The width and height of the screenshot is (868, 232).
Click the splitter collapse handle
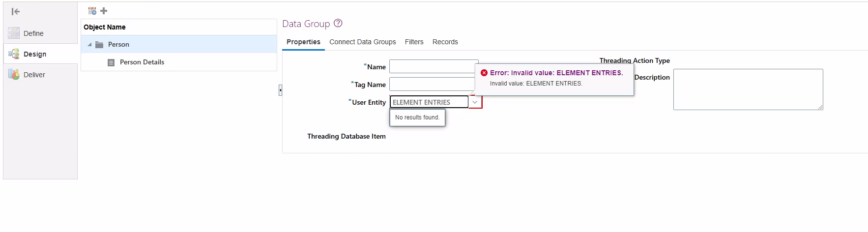click(280, 90)
